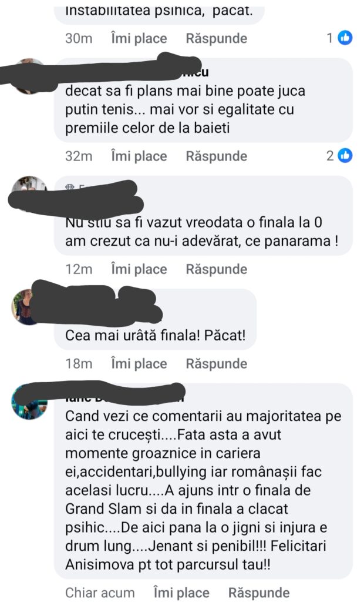Reply to the 'ce panarama' comment
This screenshot has width=364, height=602.
tap(216, 269)
